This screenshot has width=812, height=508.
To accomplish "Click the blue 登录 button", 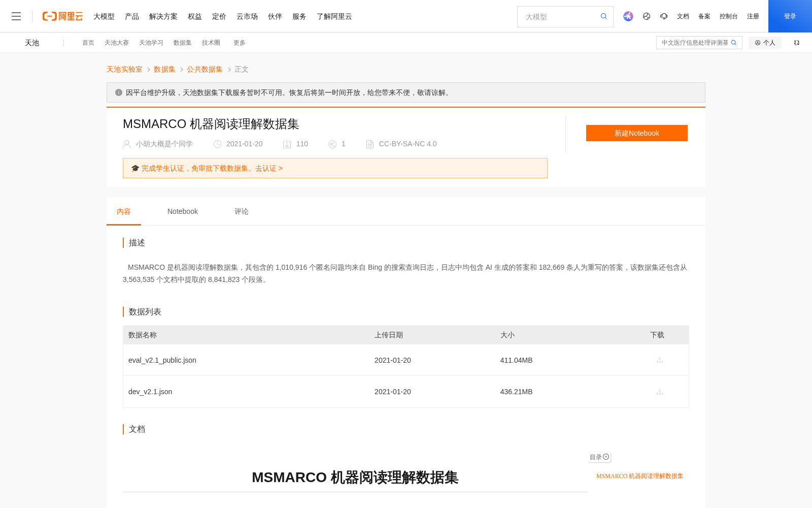I will (790, 16).
